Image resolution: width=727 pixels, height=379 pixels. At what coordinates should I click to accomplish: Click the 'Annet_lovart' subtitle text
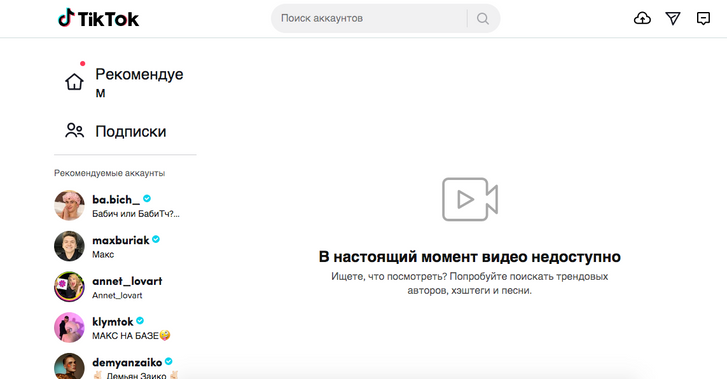117,295
